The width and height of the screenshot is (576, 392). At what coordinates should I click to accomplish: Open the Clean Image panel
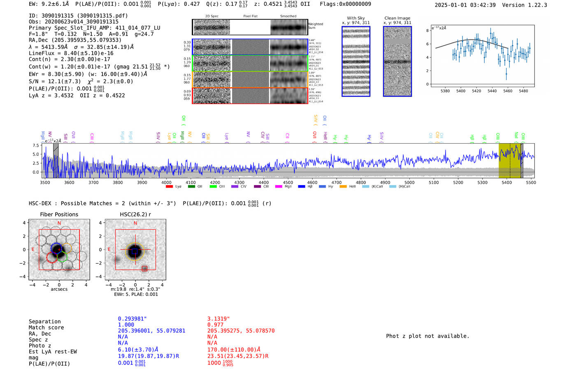tap(397, 61)
